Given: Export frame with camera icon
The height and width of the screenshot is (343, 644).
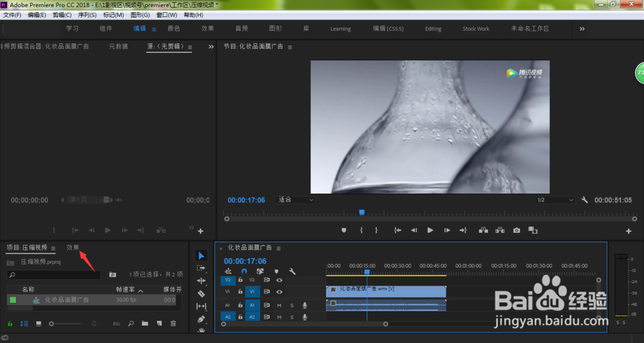Looking at the screenshot, I should tap(516, 230).
